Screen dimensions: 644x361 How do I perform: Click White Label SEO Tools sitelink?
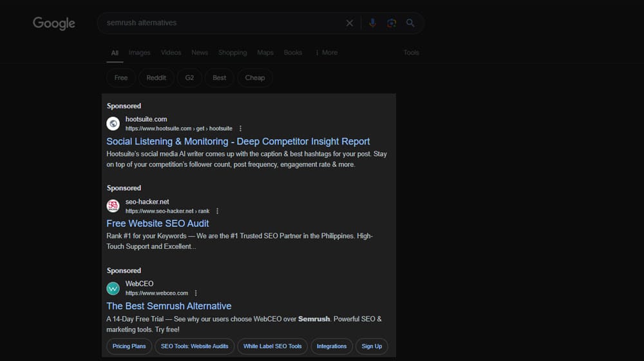(x=272, y=346)
